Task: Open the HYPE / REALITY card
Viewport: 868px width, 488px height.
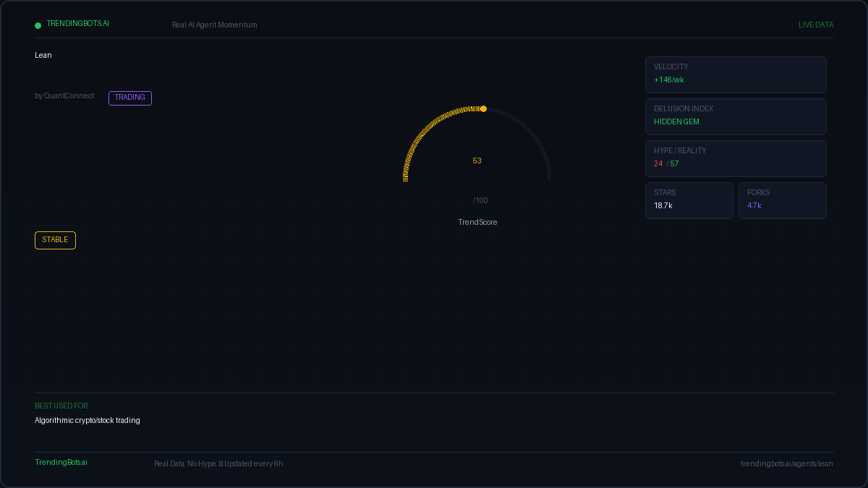Action: click(736, 159)
